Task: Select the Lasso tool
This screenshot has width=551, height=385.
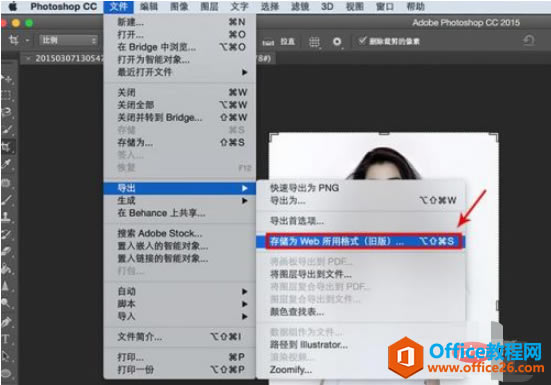Action: click(x=7, y=112)
